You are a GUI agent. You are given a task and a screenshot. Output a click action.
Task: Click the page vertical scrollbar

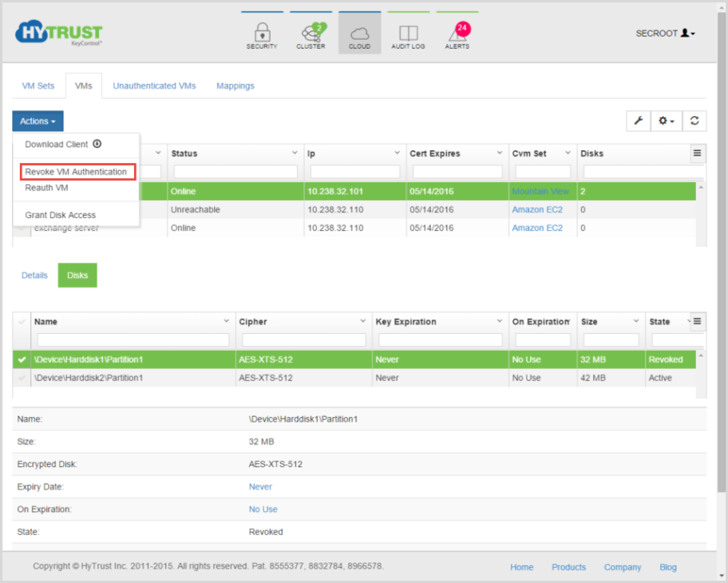pos(721,251)
